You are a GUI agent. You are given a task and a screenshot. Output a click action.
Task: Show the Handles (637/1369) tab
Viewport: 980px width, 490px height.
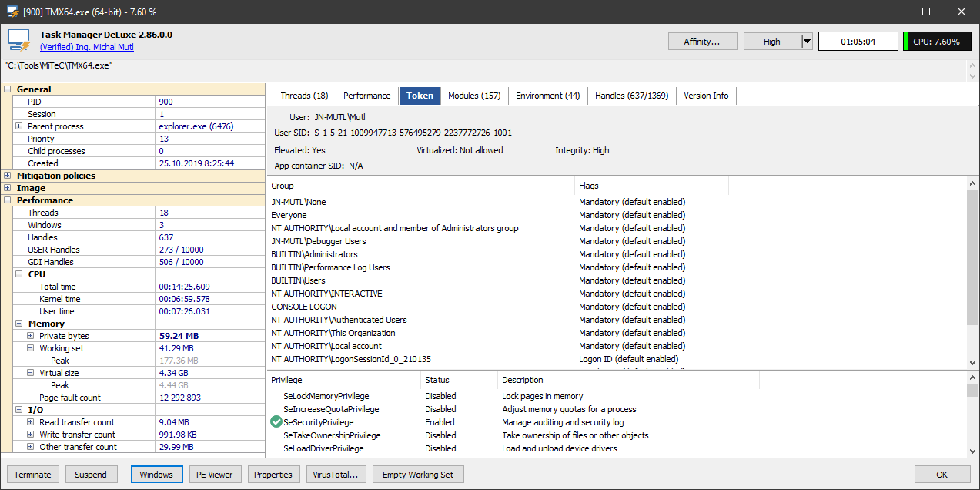[632, 96]
